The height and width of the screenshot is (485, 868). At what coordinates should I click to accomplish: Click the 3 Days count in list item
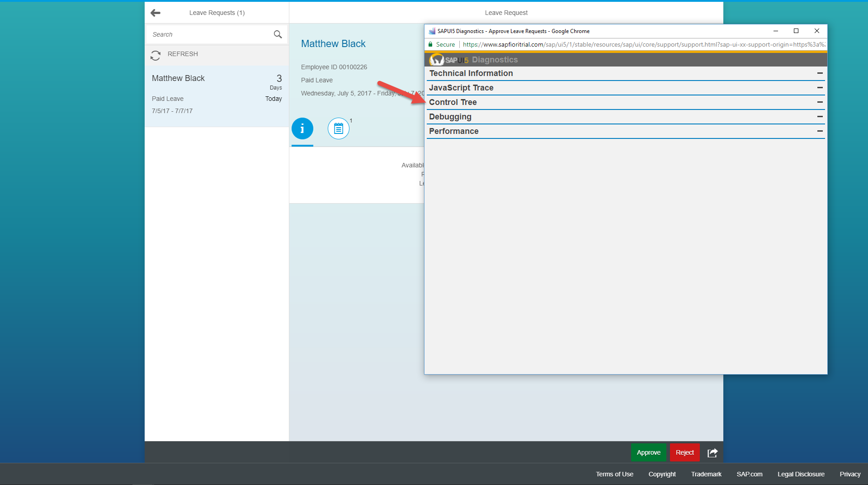[x=276, y=82]
